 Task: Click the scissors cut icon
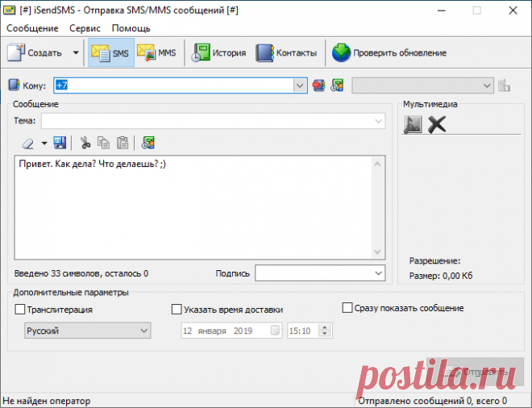tap(85, 143)
